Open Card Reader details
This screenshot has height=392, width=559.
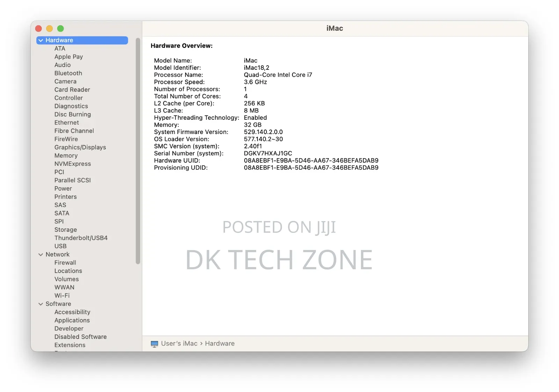tap(72, 90)
